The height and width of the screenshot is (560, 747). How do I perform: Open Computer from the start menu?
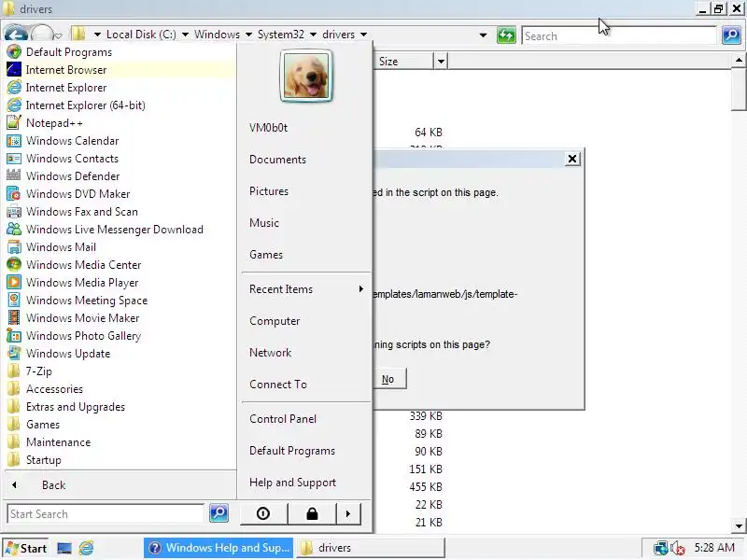click(275, 321)
